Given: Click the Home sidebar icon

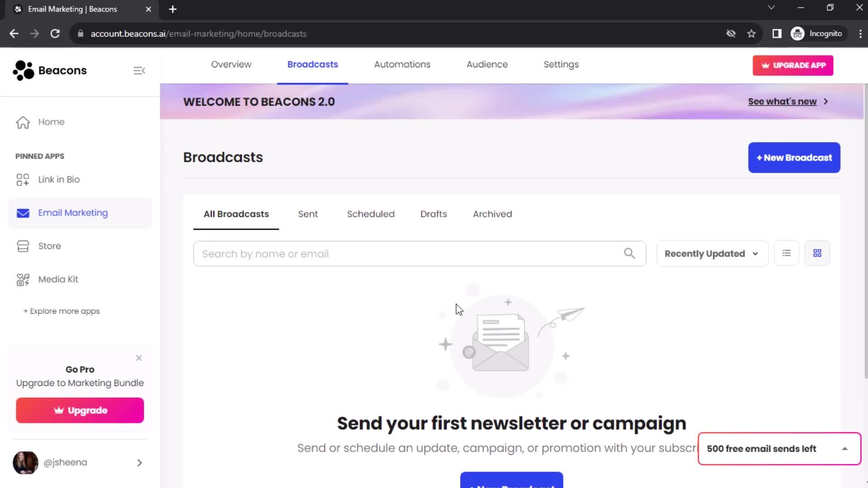Looking at the screenshot, I should click(23, 122).
